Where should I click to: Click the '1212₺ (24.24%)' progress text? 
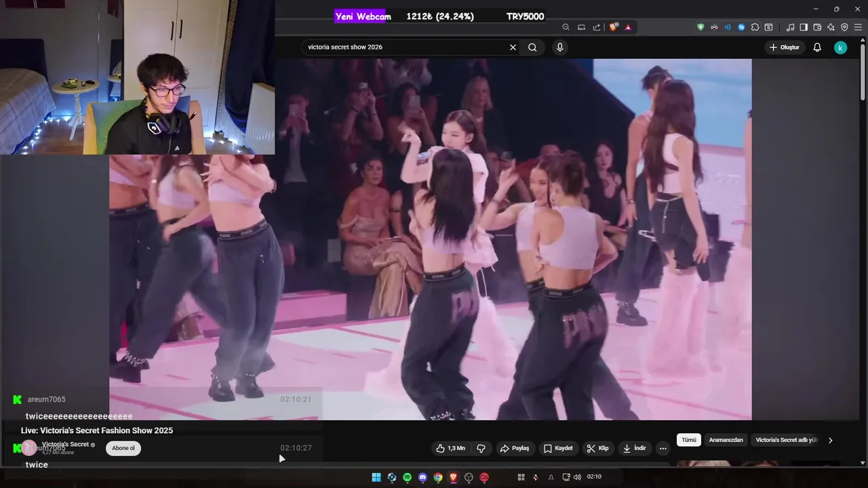(x=440, y=16)
